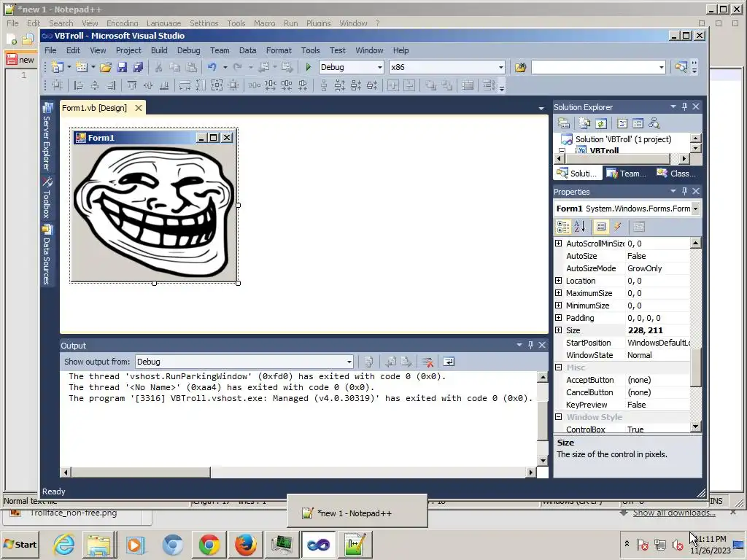The width and height of the screenshot is (747, 560).
Task: Click the Align Tops layout icon
Action: tap(132, 85)
